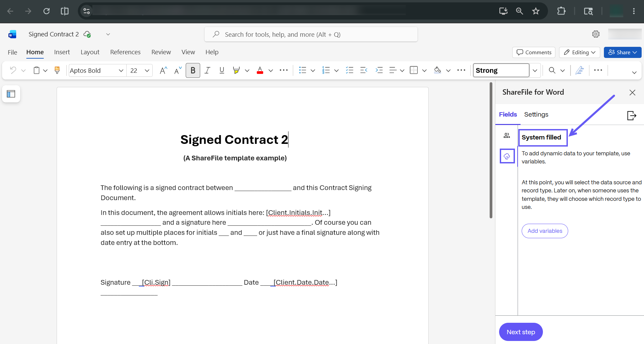Increase font size with grow font icon
Viewport: 644px width, 344px height.
coord(163,70)
